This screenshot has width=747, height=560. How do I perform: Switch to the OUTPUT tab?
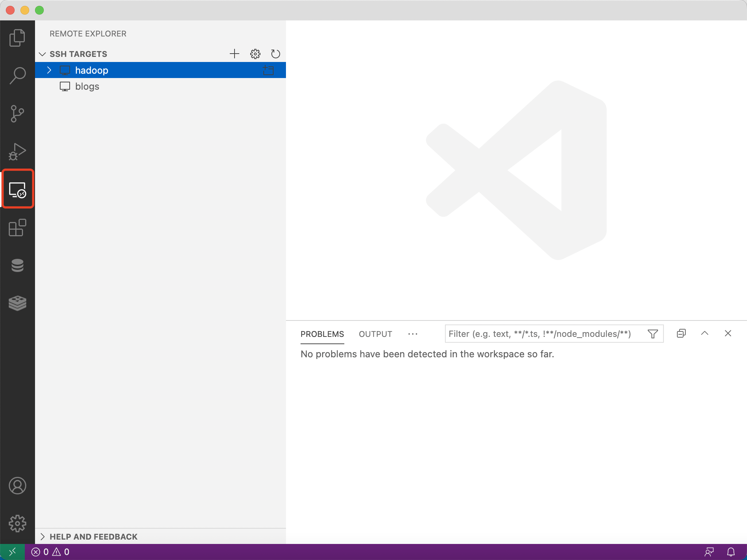(375, 334)
